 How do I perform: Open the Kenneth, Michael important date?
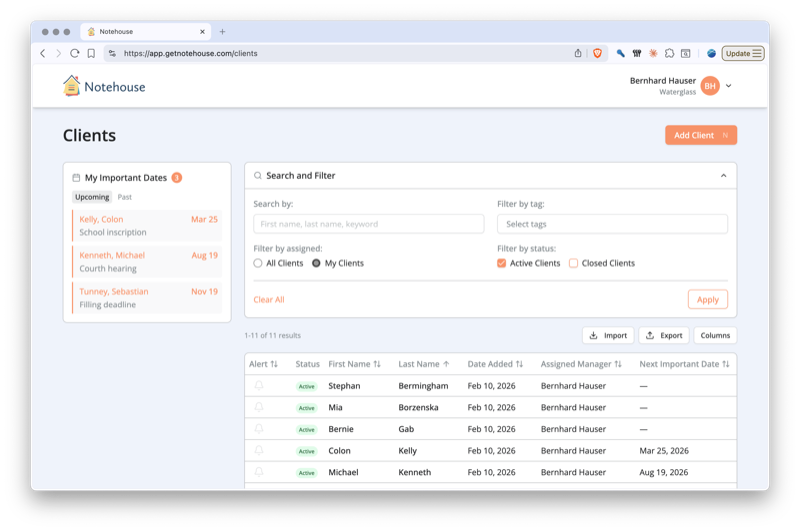coord(147,262)
